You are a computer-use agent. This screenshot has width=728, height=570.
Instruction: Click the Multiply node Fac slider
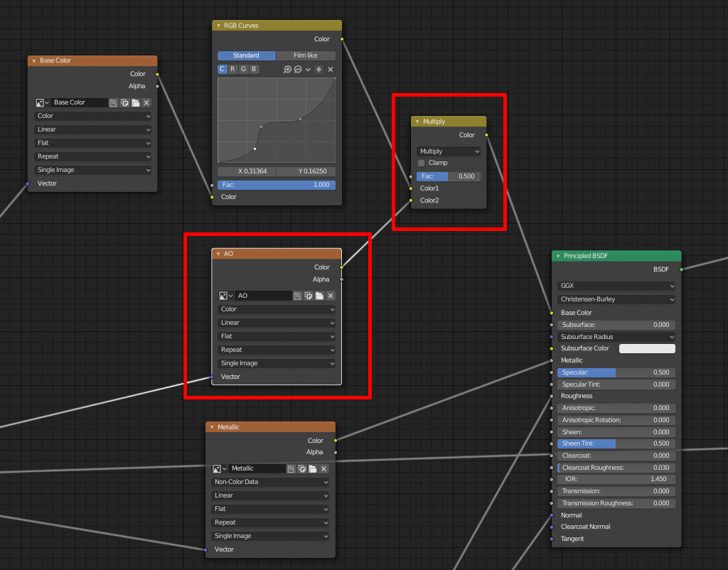449,176
